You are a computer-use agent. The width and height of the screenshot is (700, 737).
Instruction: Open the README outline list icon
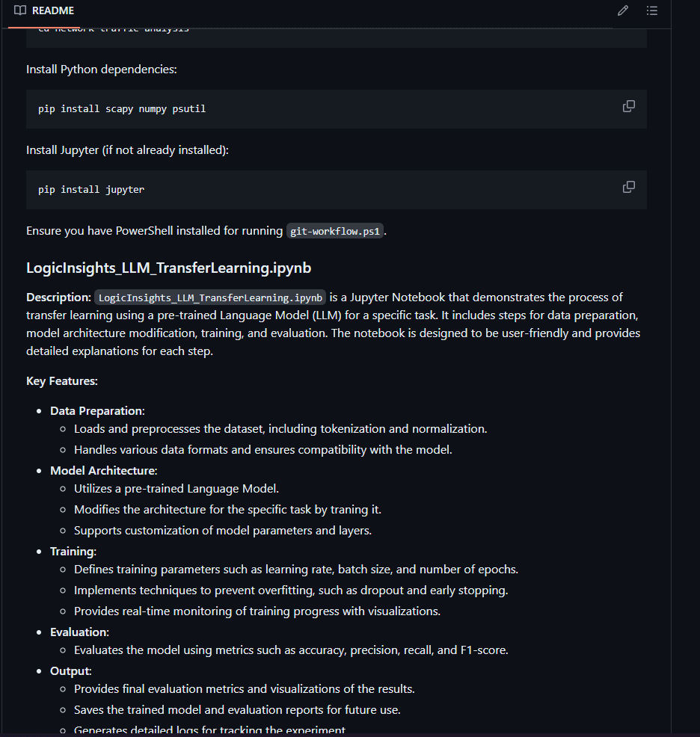[x=652, y=10]
